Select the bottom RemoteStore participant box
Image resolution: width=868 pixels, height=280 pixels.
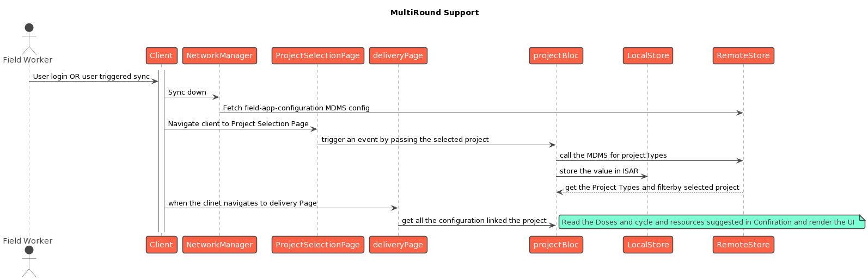pyautogui.click(x=743, y=245)
